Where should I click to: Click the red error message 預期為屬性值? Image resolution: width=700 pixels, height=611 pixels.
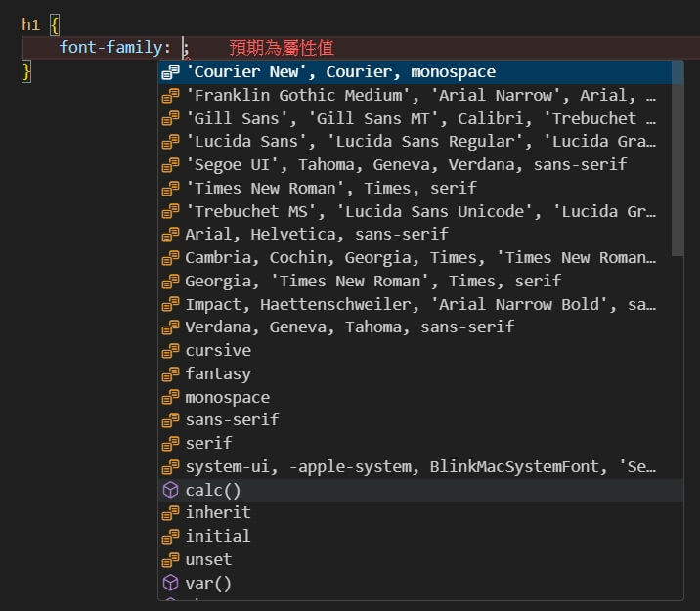pos(282,48)
